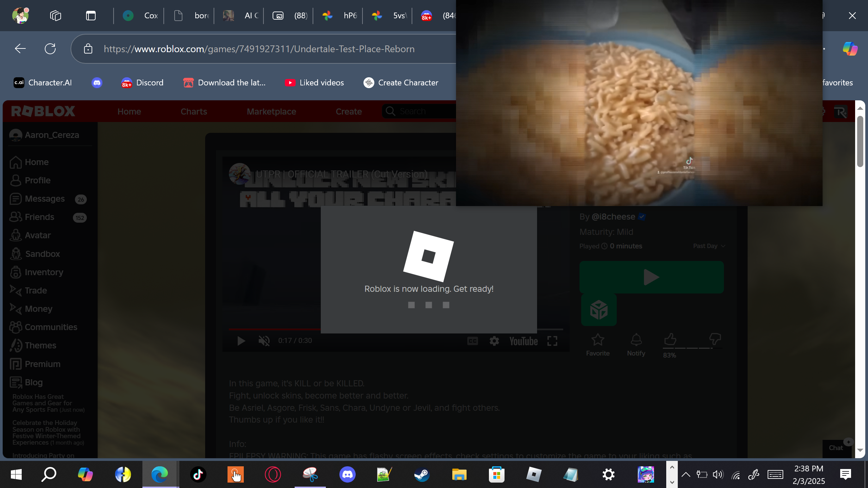This screenshot has height=488, width=868.
Task: Open Avatar in the left sidebar
Action: point(30,236)
